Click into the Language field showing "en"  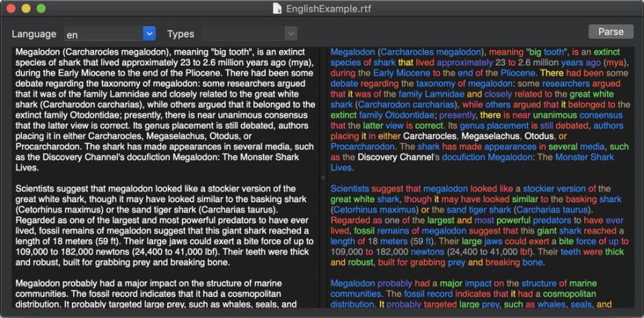point(103,34)
